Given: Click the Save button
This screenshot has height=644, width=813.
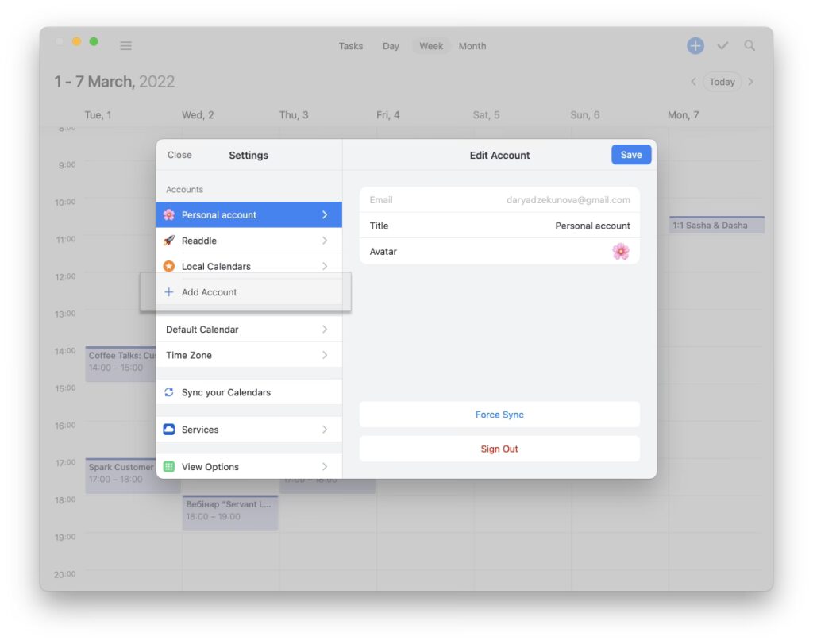Looking at the screenshot, I should [631, 155].
